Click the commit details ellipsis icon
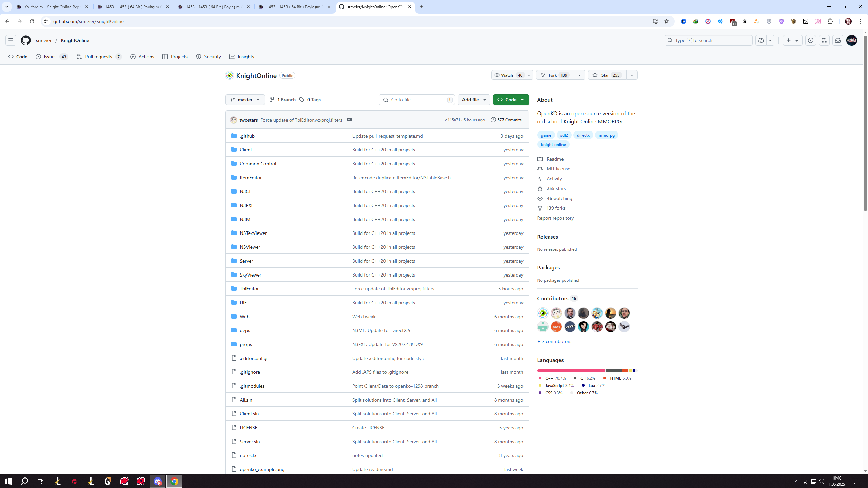This screenshot has height=488, width=868. pyautogui.click(x=350, y=120)
